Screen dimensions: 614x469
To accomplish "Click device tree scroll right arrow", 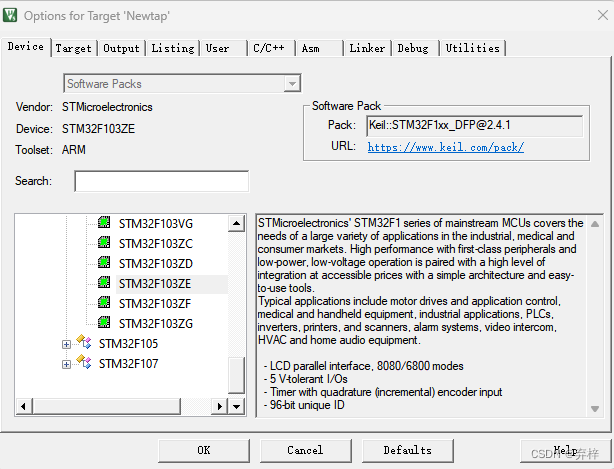I will click(220, 406).
